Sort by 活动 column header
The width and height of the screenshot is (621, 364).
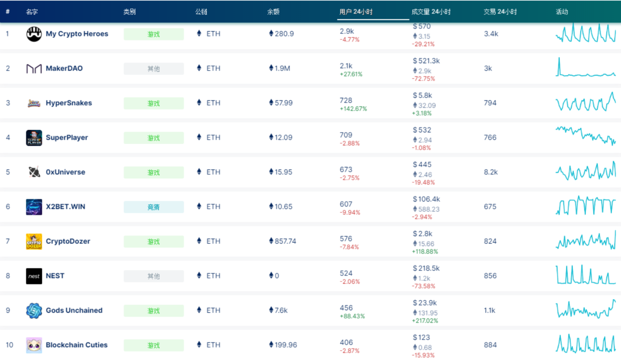coord(562,12)
